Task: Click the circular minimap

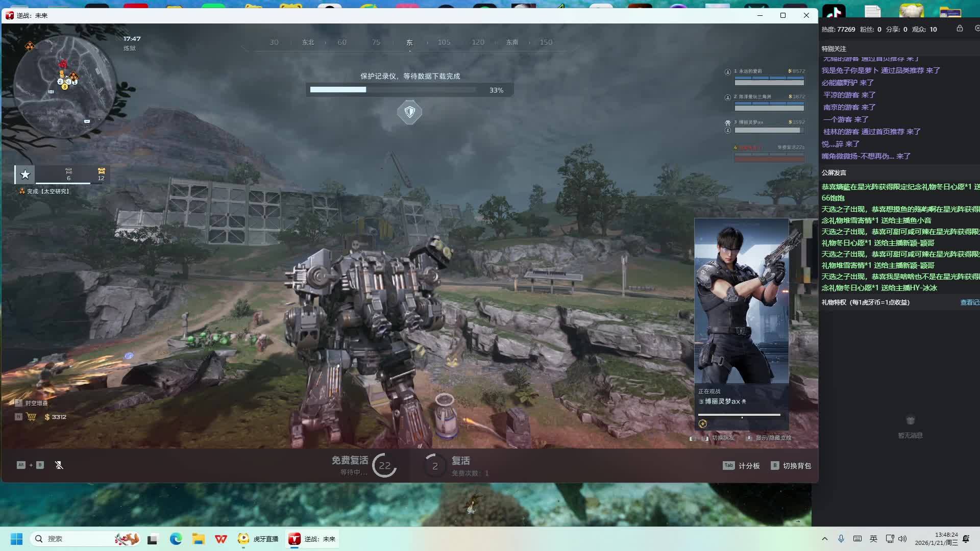Action: (64, 86)
